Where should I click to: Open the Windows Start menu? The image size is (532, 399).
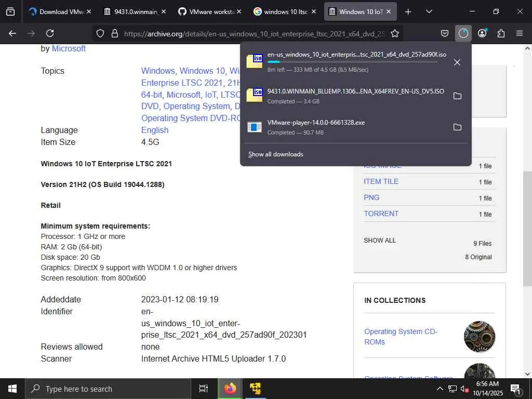[12, 389]
